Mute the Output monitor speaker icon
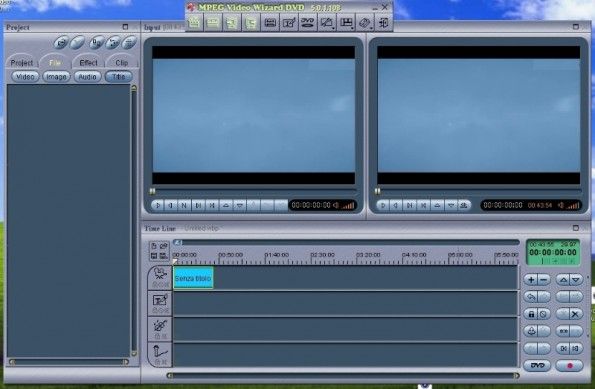 (561, 205)
